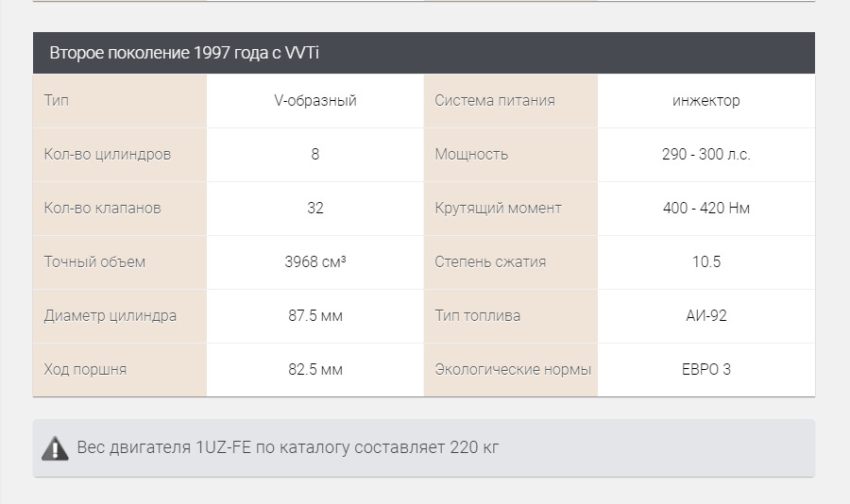This screenshot has height=504, width=850.
Task: Select the 'инжектор' value cell
Action: [706, 101]
